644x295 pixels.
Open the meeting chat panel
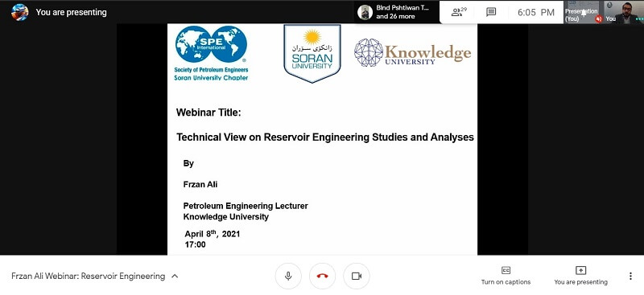pos(491,12)
